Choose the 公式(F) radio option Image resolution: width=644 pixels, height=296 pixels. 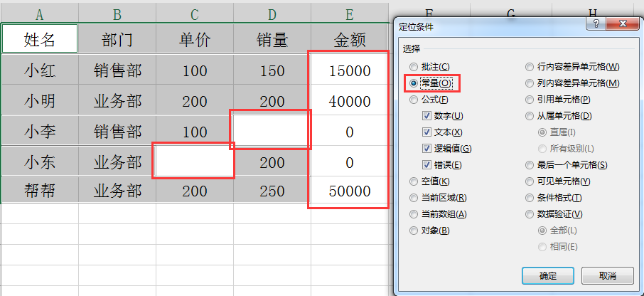pyautogui.click(x=429, y=100)
